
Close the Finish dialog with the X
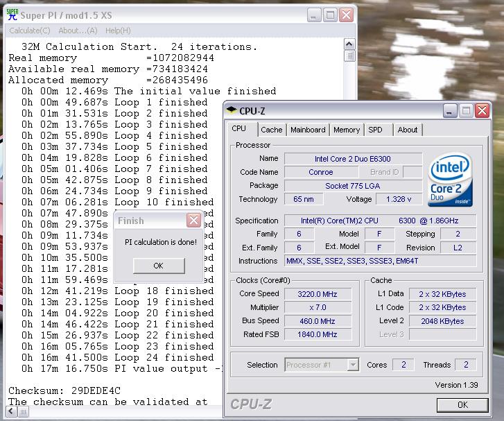click(194, 221)
